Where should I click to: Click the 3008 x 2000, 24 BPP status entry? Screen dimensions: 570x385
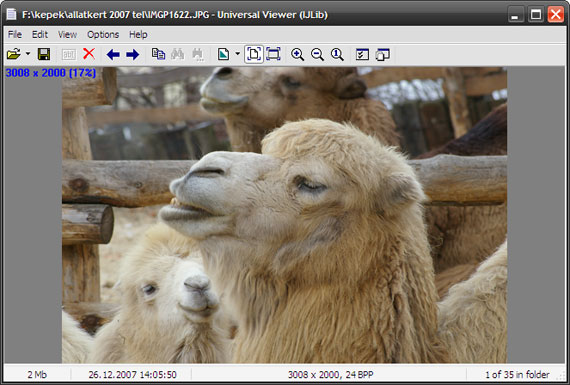pos(330,374)
